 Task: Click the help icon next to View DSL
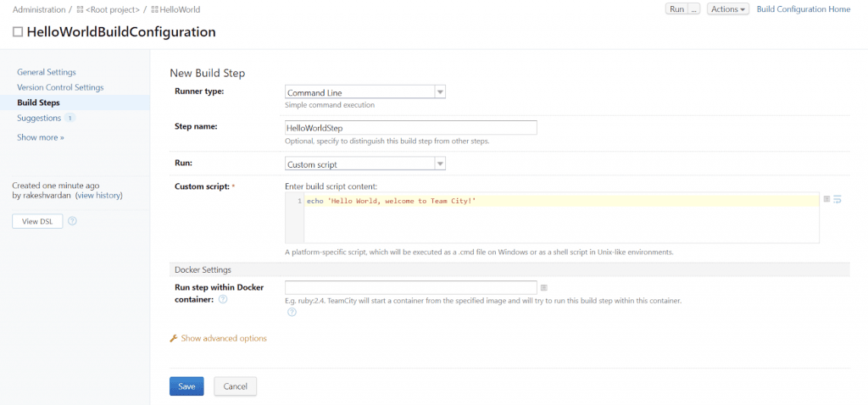tap(72, 221)
